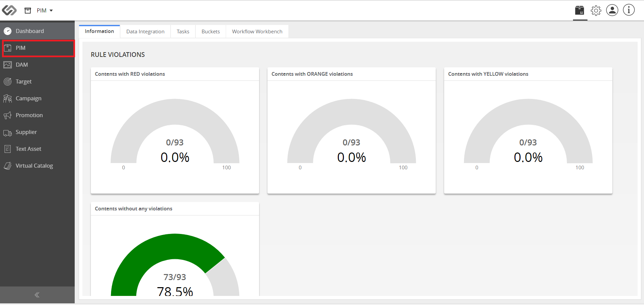
Task: Click 'Contents with YELLOW violations' title
Action: click(x=488, y=74)
